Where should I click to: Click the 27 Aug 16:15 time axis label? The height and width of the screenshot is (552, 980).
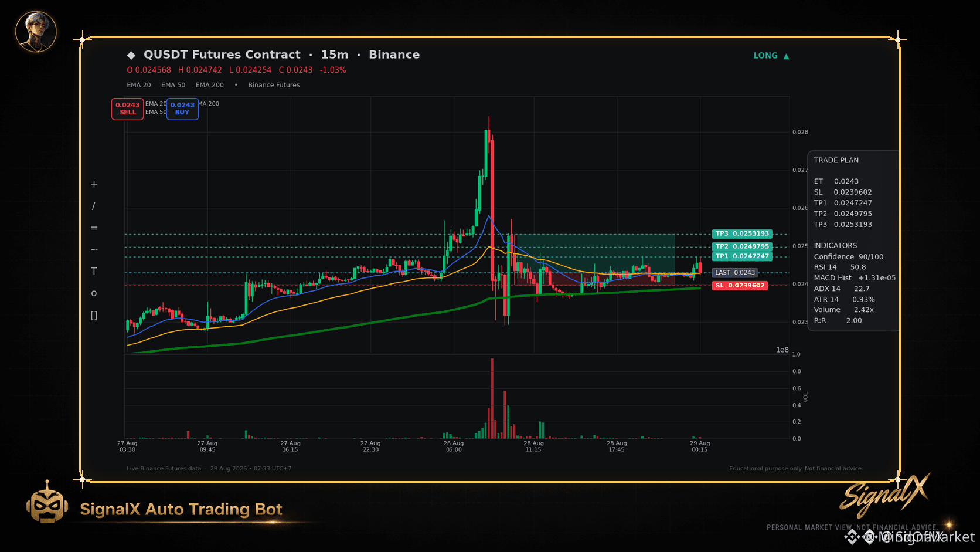[290, 446]
